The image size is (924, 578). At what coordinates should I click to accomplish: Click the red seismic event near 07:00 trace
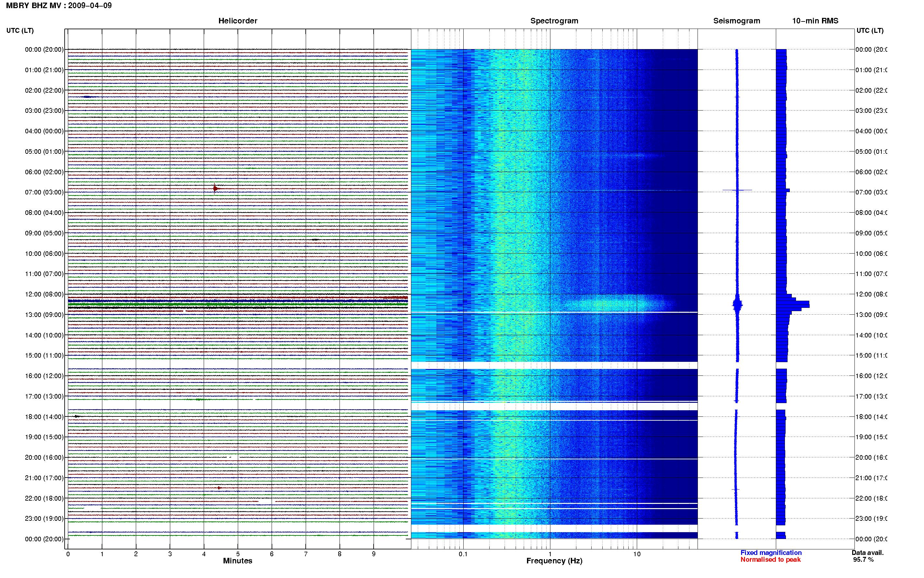coord(216,189)
